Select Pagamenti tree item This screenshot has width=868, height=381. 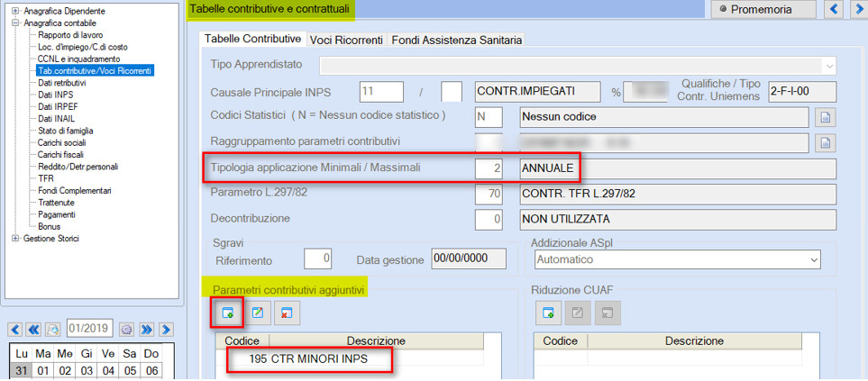[57, 214]
